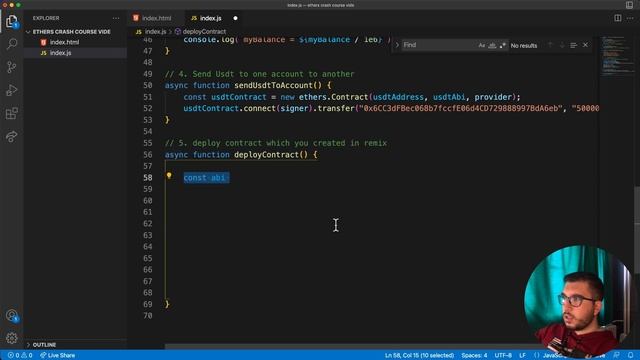Click the unsaved dot on index.js tab

(236, 18)
